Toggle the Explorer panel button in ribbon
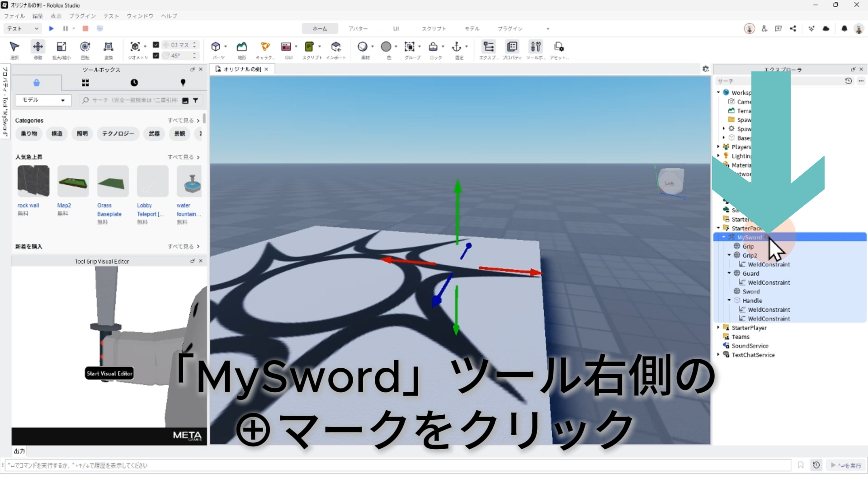This screenshot has height=488, width=868. coord(488,47)
